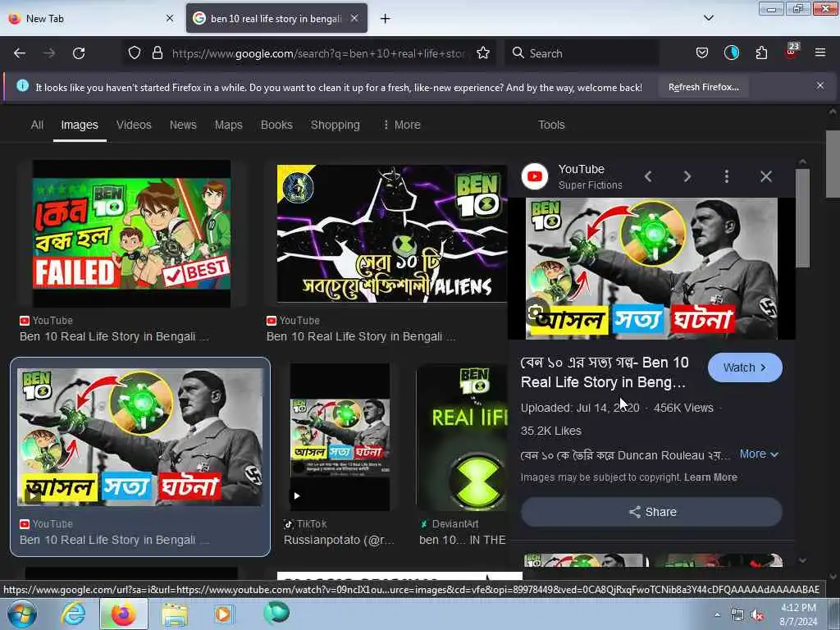Open the Tools filter options

tap(551, 125)
